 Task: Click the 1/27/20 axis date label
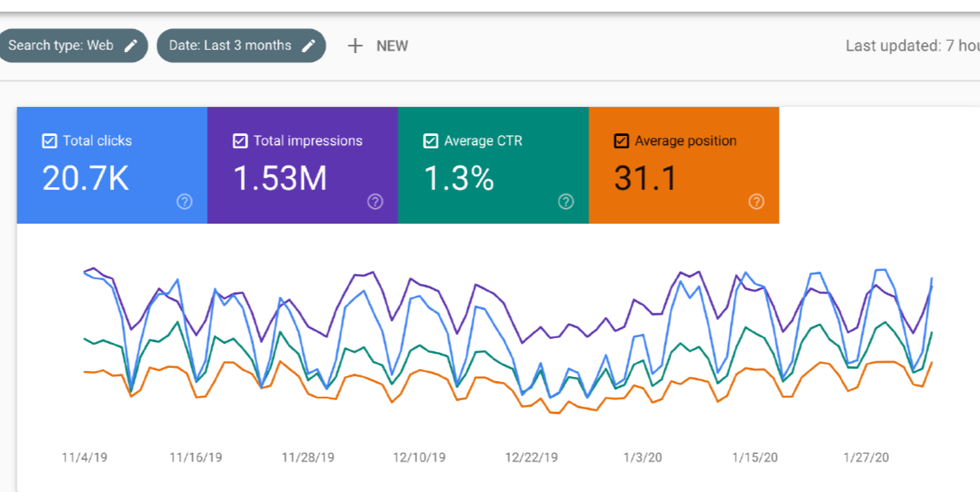tap(867, 457)
